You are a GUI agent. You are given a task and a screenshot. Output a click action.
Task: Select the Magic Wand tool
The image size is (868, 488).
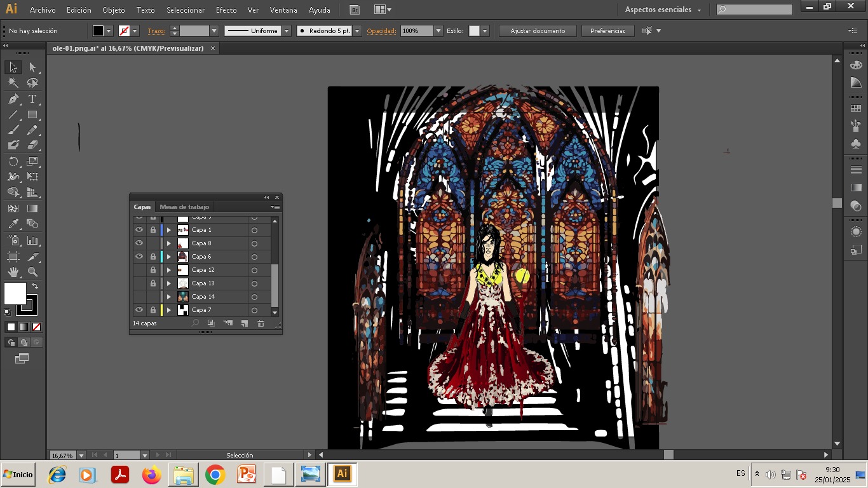pos(13,83)
